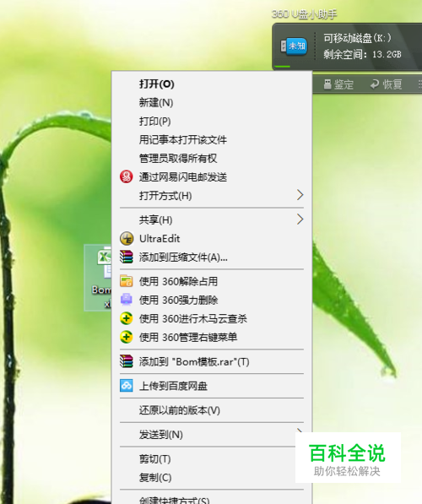Viewport: 422px width, 504px height.
Task: Click the 360 强力删除 shredder icon
Action: (126, 300)
